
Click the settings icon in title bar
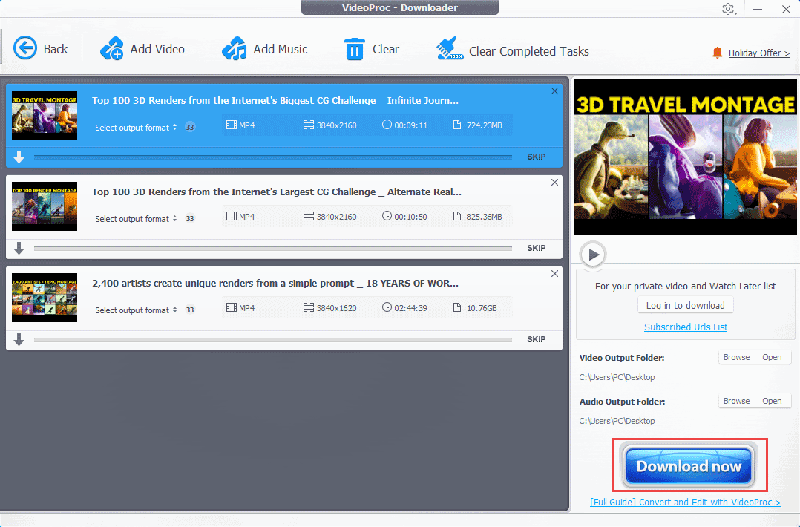click(x=729, y=9)
